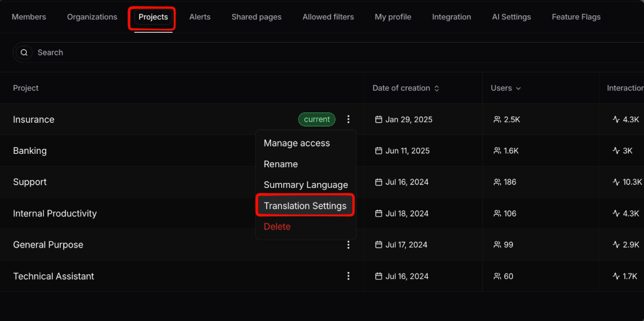
Task: Select the Technical Assistant project name
Action: click(x=53, y=276)
